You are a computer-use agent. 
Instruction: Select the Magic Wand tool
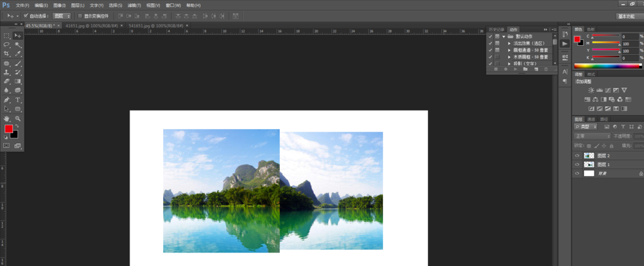[x=18, y=45]
